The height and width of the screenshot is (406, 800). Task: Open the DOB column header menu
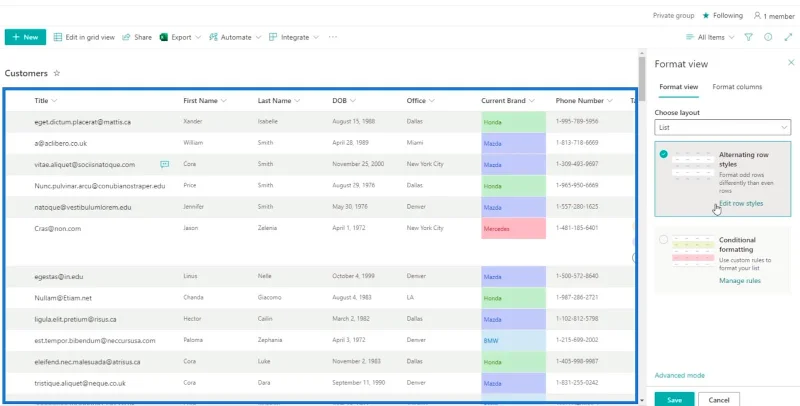344,101
